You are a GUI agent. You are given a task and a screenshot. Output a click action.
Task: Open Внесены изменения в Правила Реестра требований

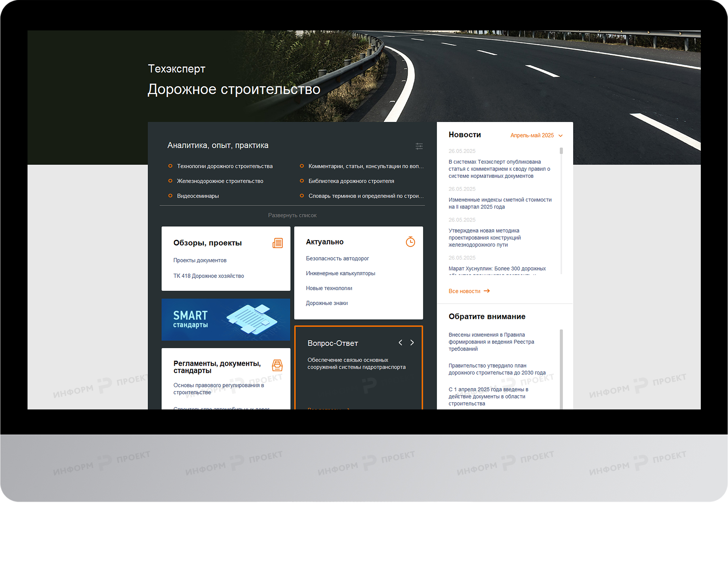click(491, 342)
